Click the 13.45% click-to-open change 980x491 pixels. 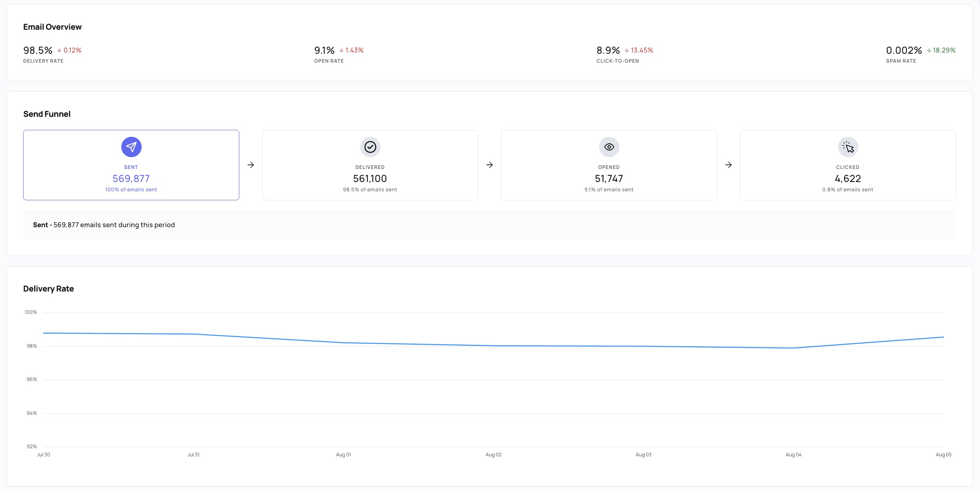(642, 50)
